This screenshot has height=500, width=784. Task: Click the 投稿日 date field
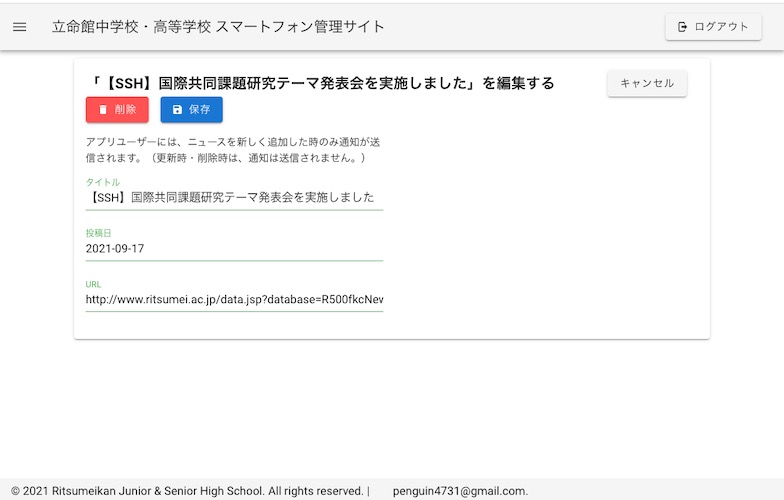pos(234,249)
